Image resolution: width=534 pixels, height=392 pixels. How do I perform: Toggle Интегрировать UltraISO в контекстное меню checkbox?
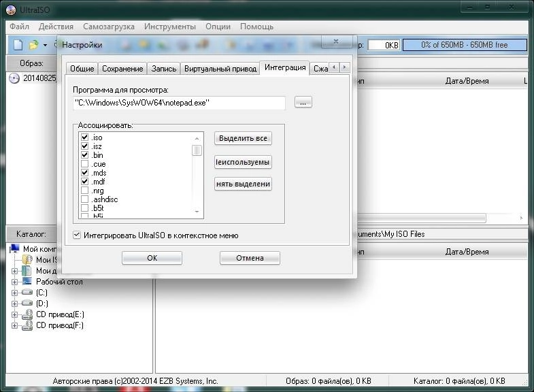pos(77,235)
